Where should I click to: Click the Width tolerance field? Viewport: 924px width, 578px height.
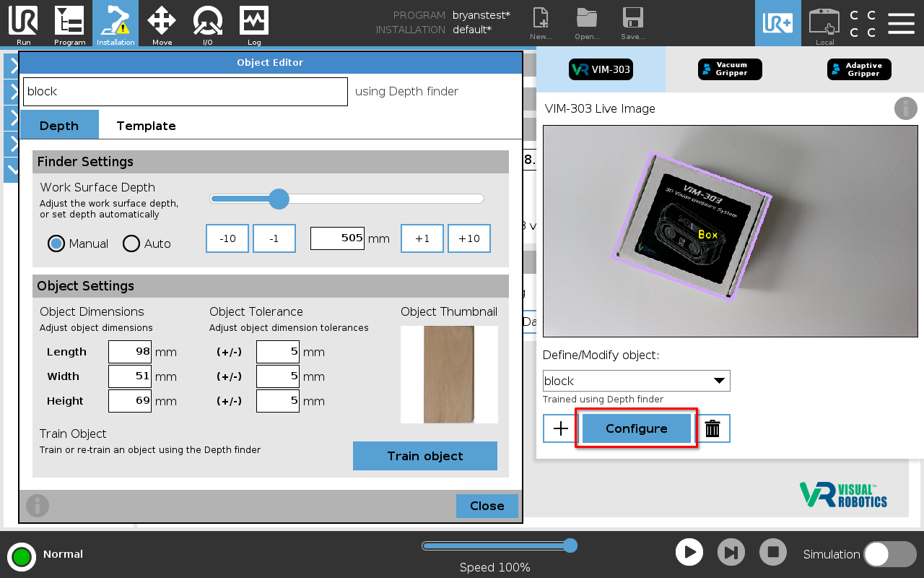(x=278, y=376)
